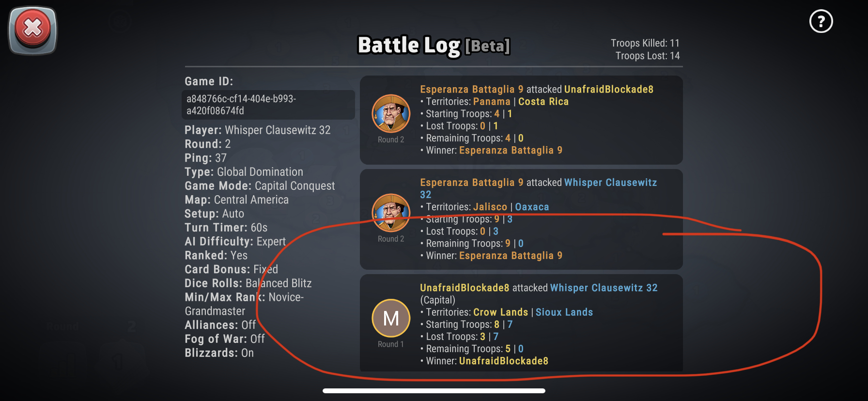Viewport: 868px width, 401px height.
Task: Click the Troops Killed: 11 stat
Action: pyautogui.click(x=645, y=43)
